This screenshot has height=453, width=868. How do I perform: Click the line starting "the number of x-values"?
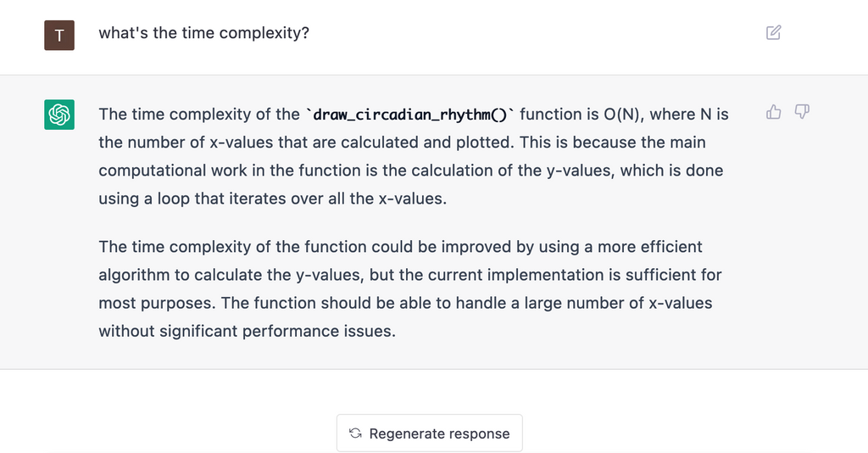click(402, 143)
